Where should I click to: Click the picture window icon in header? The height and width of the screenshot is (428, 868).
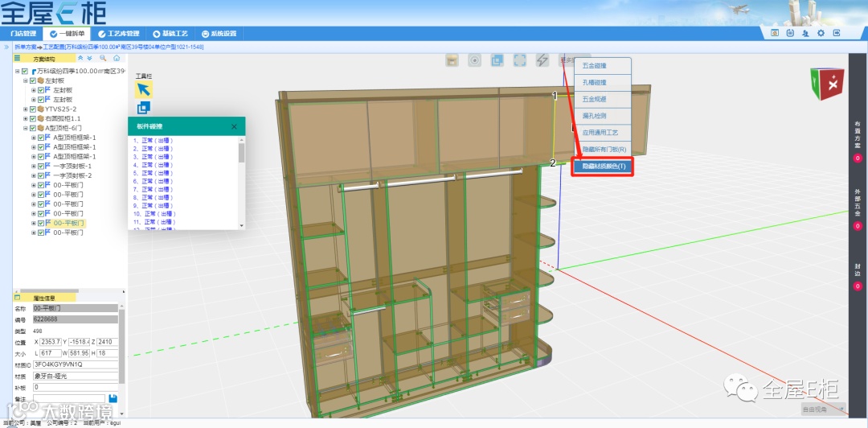[775, 33]
